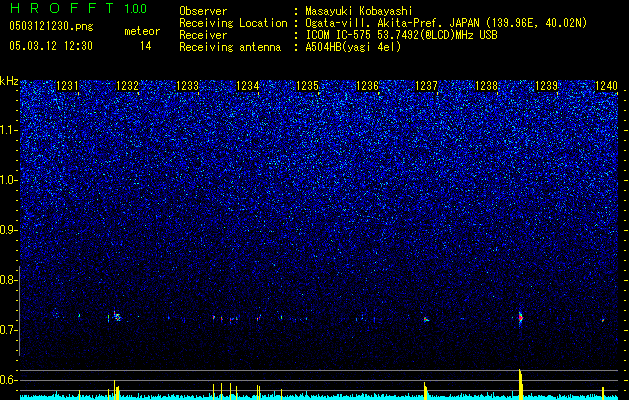
Task: Click the 0.9 frequency axis label
Action: click(x=9, y=230)
